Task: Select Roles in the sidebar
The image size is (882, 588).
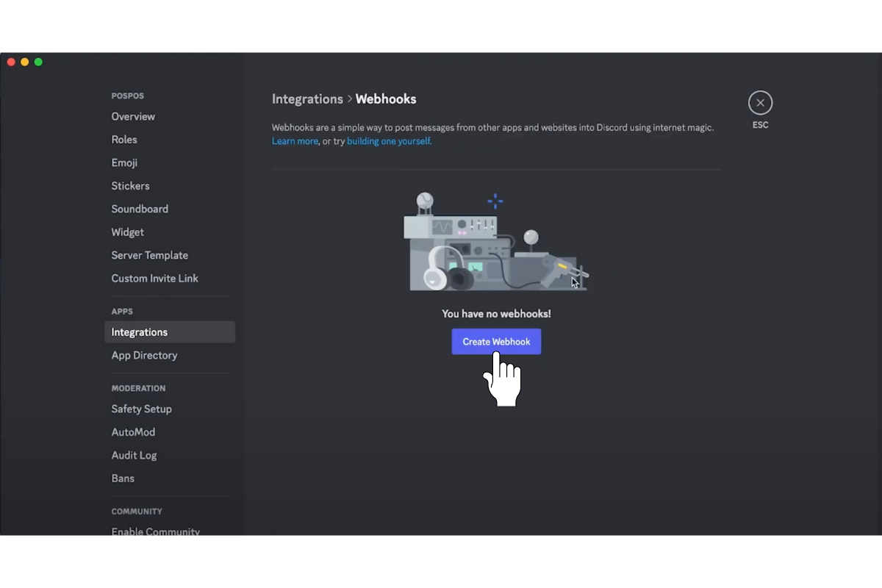Action: tap(124, 140)
